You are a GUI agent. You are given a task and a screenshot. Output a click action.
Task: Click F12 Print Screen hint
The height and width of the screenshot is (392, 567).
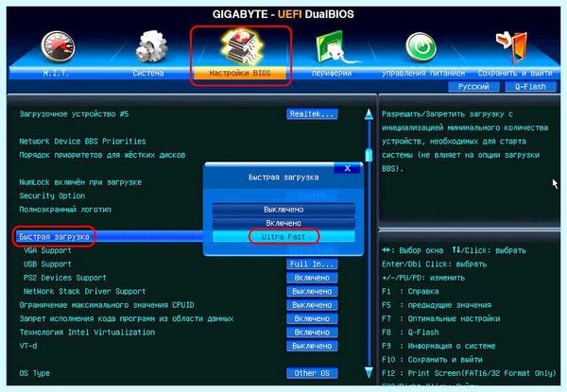click(x=469, y=373)
